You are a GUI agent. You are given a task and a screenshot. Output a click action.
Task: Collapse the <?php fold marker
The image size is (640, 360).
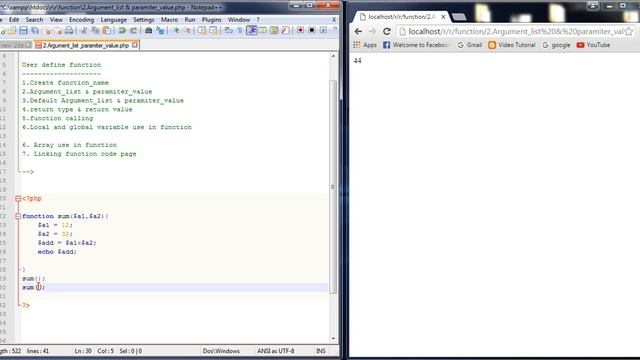[x=18, y=198]
